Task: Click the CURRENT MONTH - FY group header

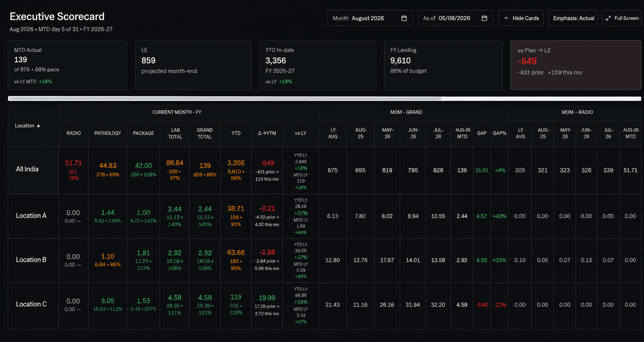Action: point(177,112)
